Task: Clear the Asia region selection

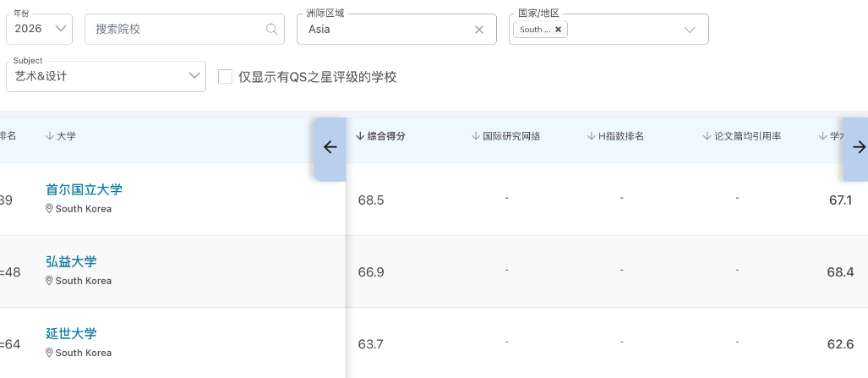Action: coord(479,29)
